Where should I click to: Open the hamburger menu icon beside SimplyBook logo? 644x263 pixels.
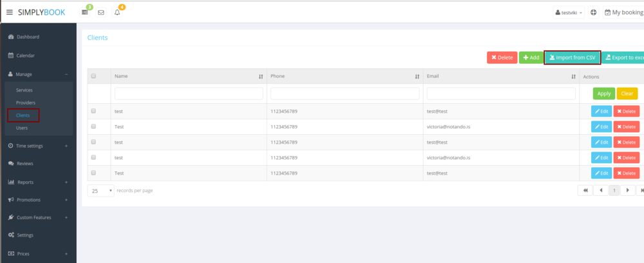pos(10,12)
